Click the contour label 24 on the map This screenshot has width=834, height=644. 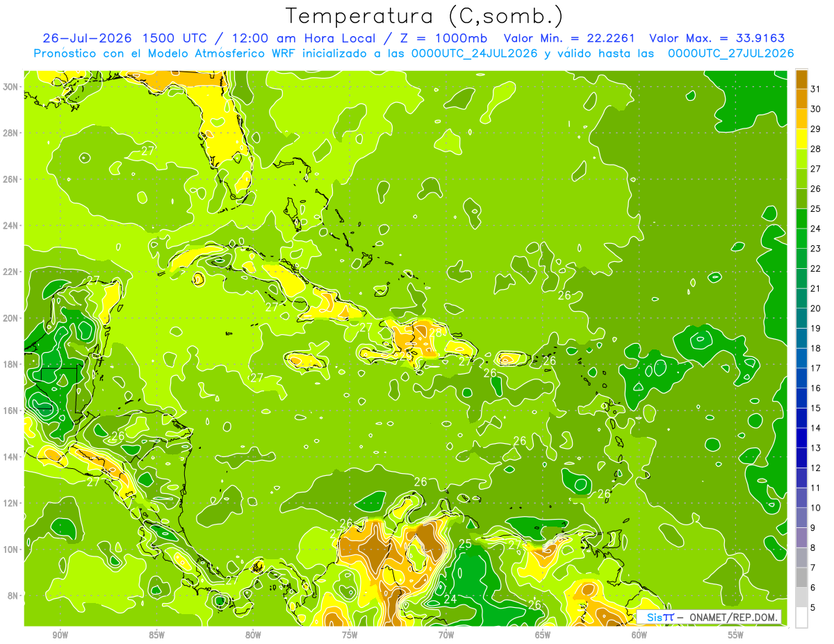450,599
